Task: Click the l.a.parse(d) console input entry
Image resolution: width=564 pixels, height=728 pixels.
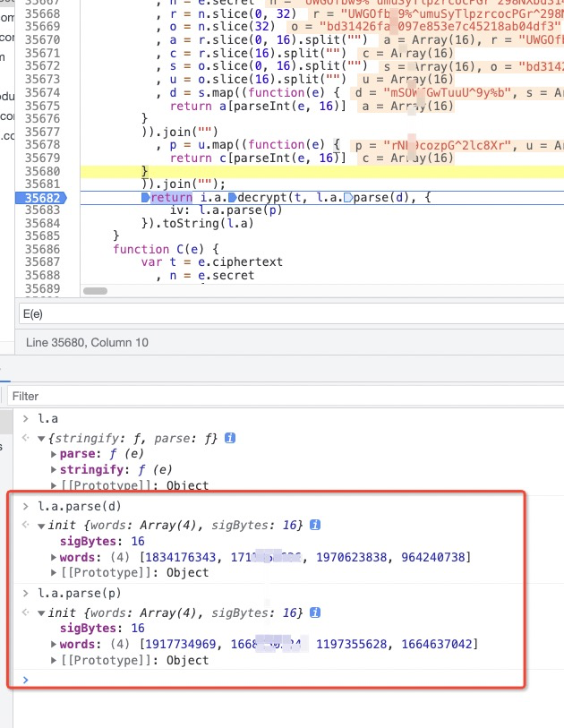Action: tap(79, 506)
